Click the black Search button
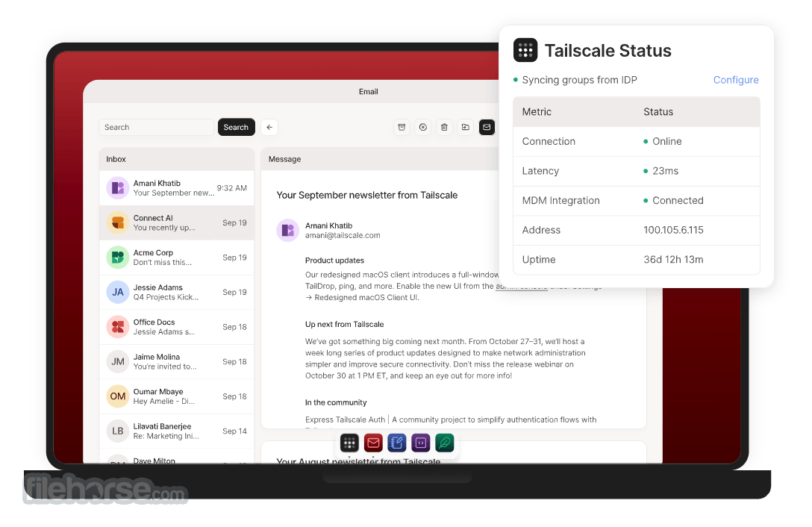This screenshot has width=812, height=527. 236,127
